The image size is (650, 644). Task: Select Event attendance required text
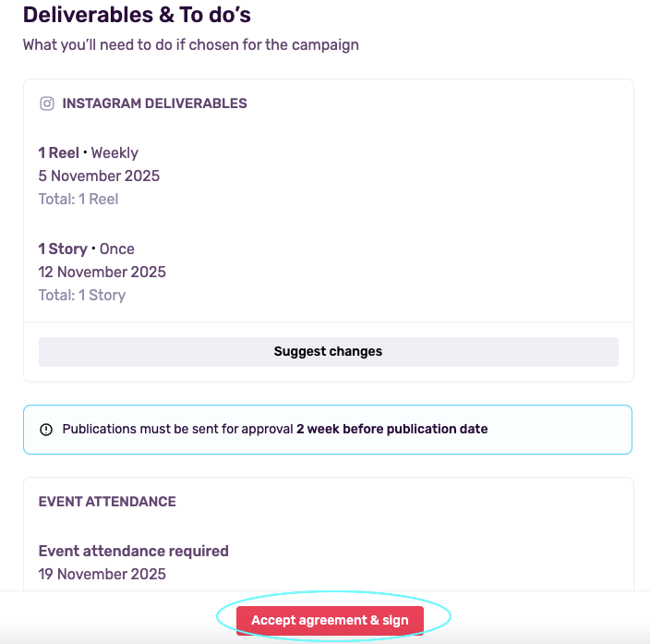click(x=133, y=551)
